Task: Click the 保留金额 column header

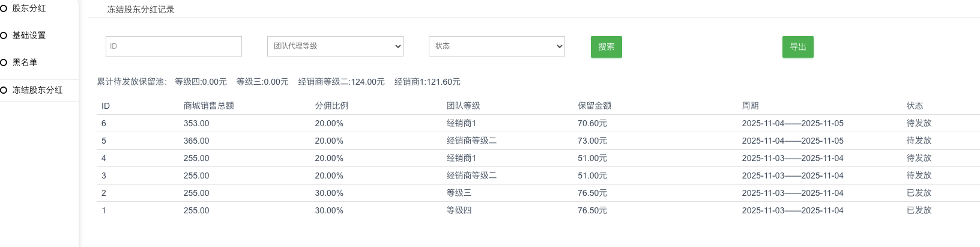Action: tap(594, 106)
